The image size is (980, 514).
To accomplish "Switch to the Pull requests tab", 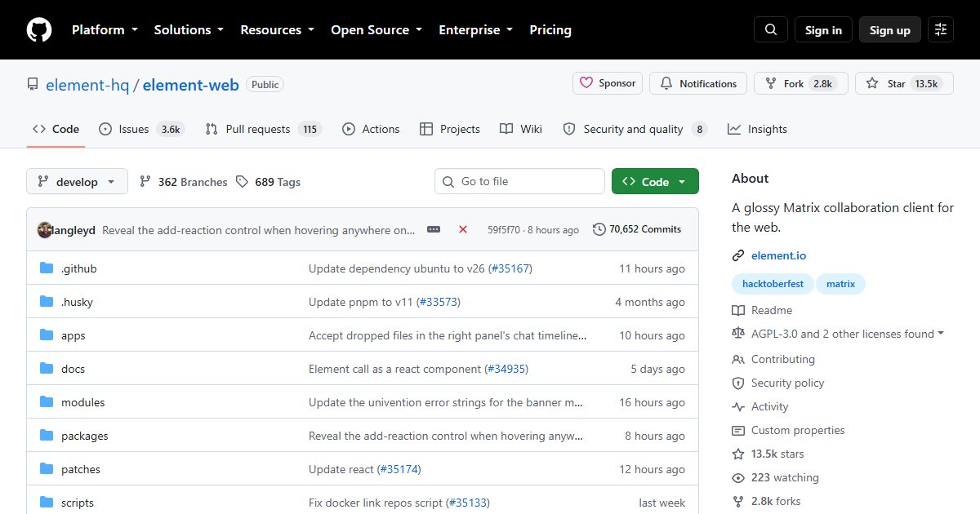I will (263, 129).
